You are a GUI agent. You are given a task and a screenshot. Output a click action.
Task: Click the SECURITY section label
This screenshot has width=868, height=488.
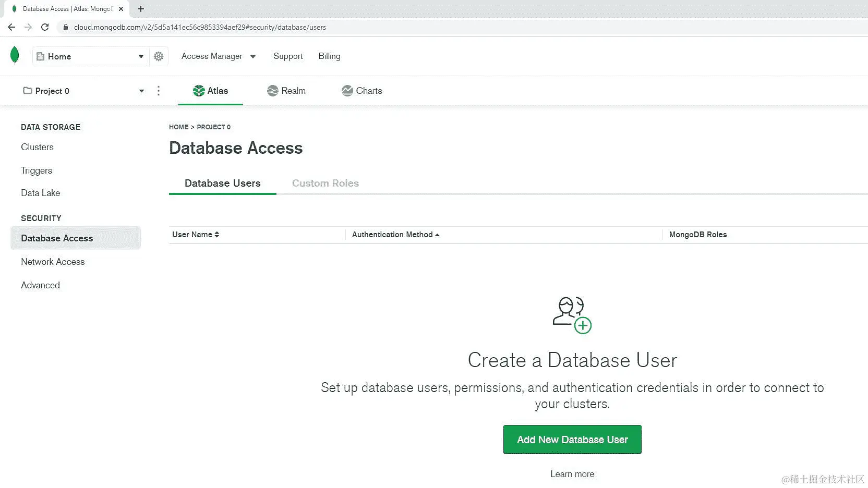pos(41,218)
